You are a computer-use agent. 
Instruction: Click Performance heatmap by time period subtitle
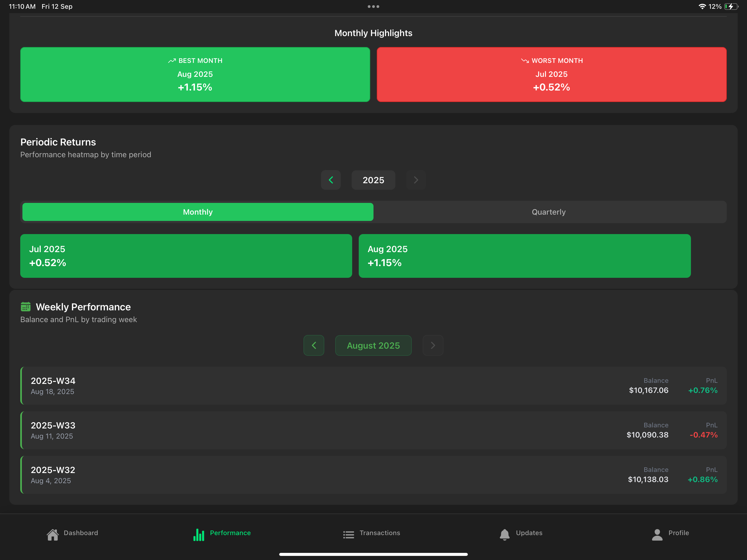86,155
